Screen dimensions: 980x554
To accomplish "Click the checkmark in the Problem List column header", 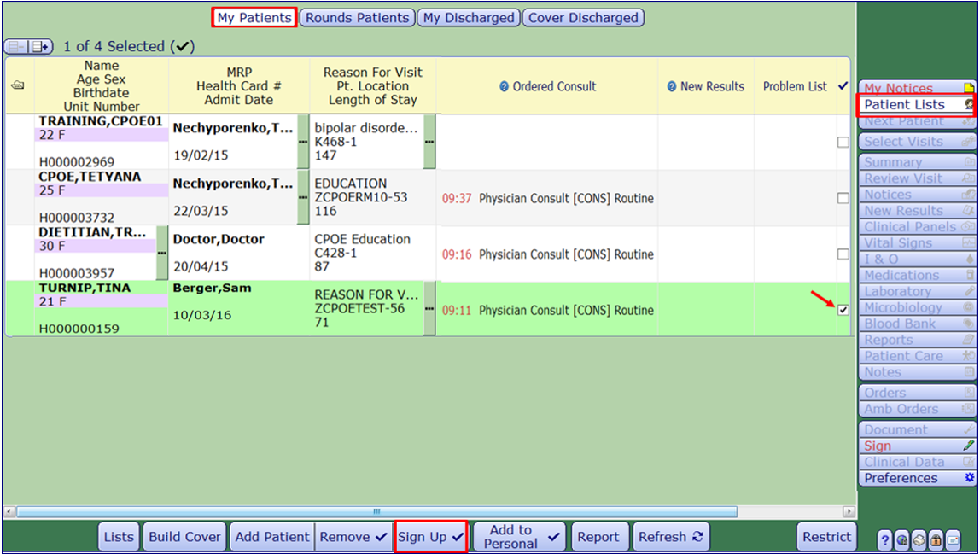I will click(x=842, y=85).
